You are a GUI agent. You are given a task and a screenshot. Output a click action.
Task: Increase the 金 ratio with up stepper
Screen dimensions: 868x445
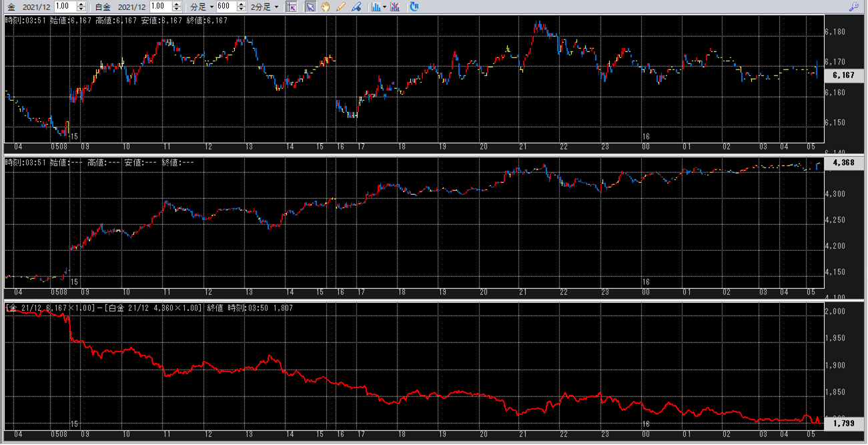pyautogui.click(x=81, y=4)
